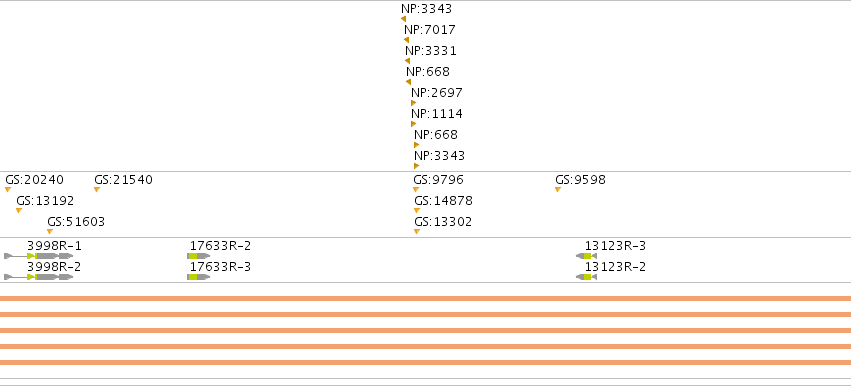Click the GS:13192 insertion marker

tap(19, 211)
